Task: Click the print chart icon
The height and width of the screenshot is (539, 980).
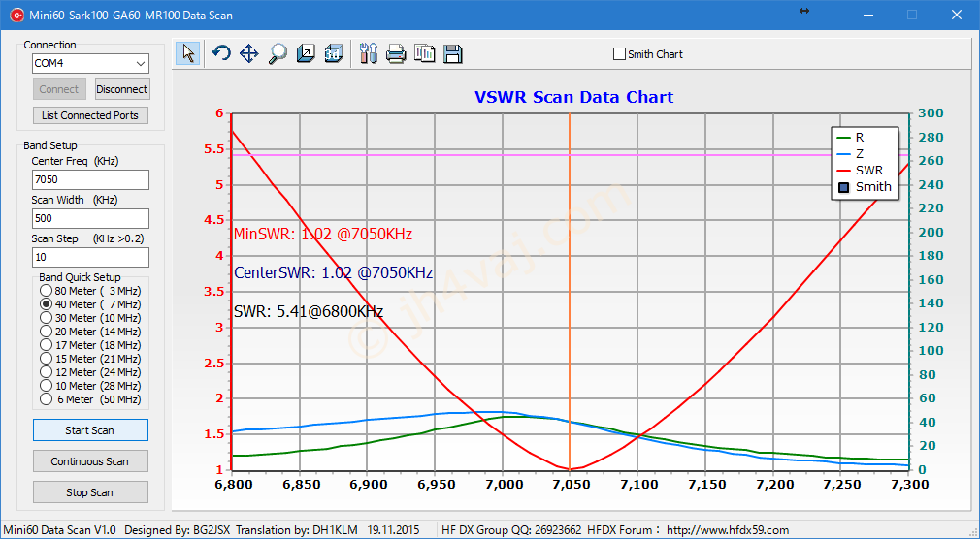Action: (396, 53)
